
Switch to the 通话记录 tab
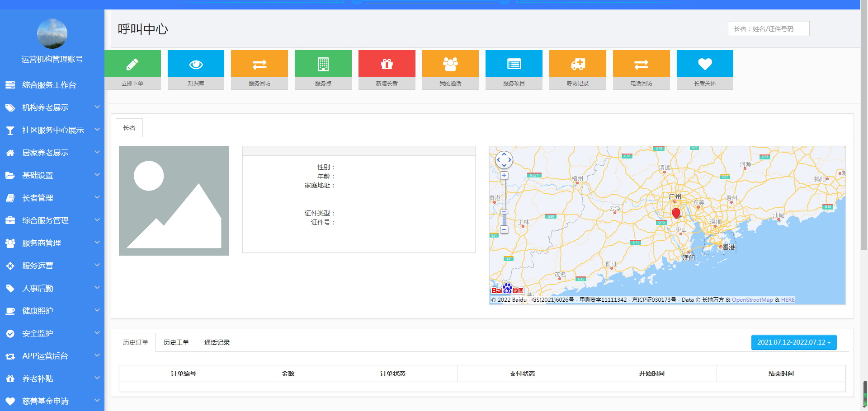[217, 342]
